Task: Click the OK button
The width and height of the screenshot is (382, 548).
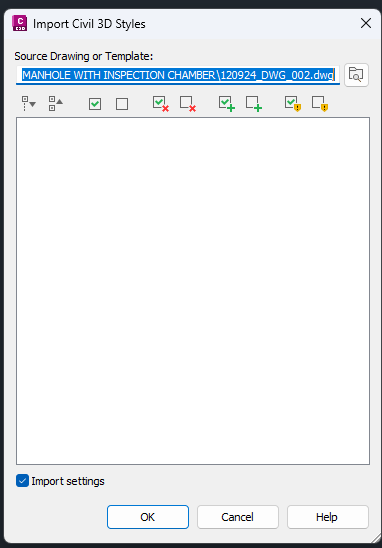Action: coord(148,517)
